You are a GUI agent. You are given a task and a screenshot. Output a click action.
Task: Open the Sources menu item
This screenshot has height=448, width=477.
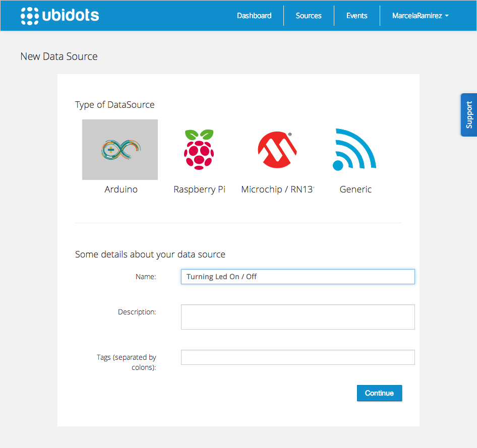coord(309,16)
